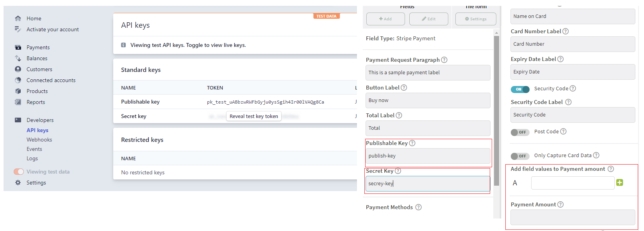This screenshot has height=231, width=644.
Task: Enable Only Capture Card Data switch
Action: coord(520,156)
